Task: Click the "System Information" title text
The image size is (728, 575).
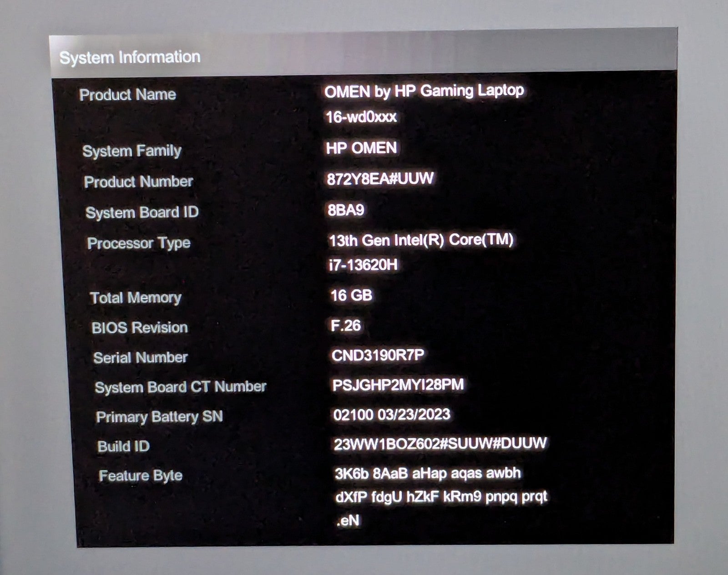Action: point(130,57)
